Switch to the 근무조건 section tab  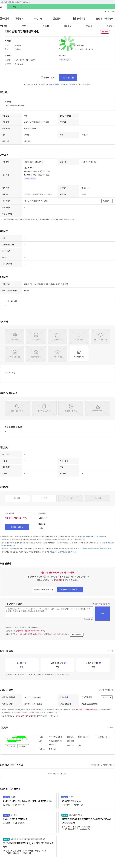25,26
